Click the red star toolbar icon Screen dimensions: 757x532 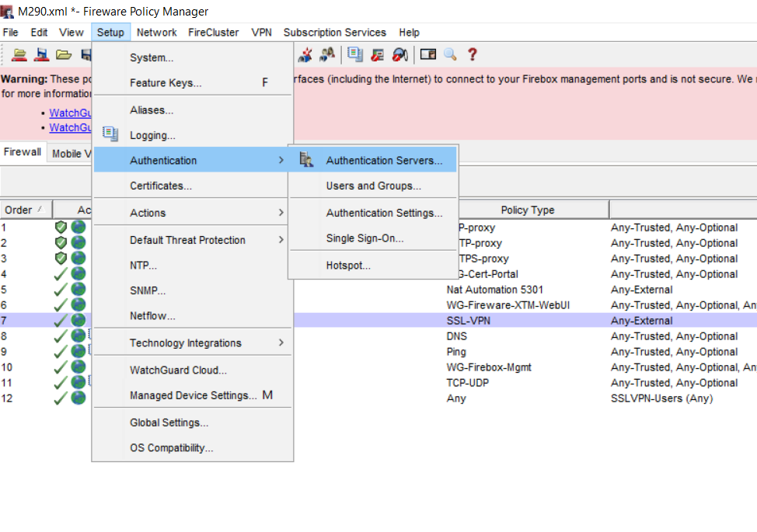(x=305, y=55)
